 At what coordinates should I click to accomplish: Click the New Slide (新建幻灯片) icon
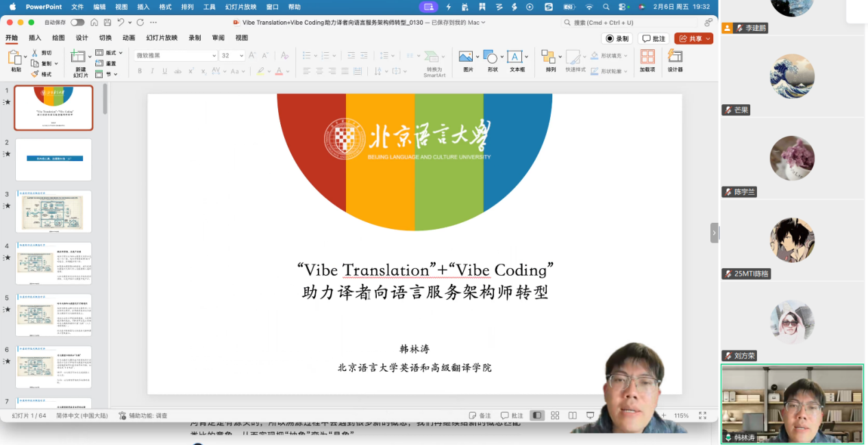coord(79,62)
